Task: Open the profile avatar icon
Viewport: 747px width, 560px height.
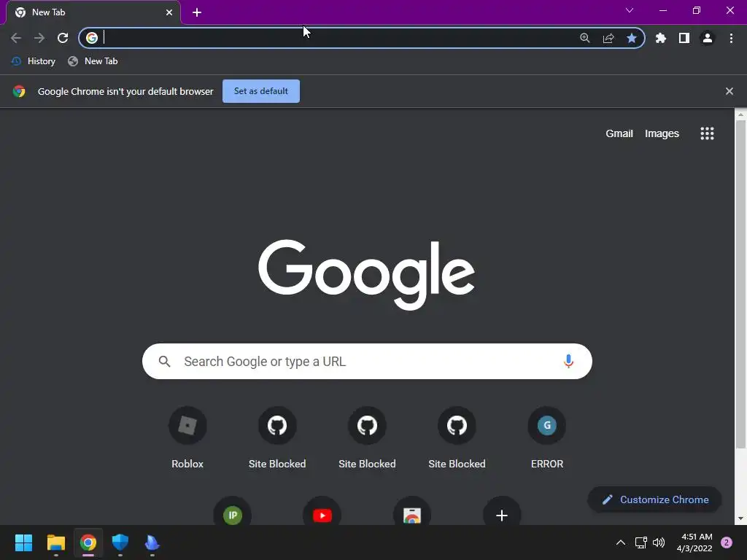Action: 708,38
